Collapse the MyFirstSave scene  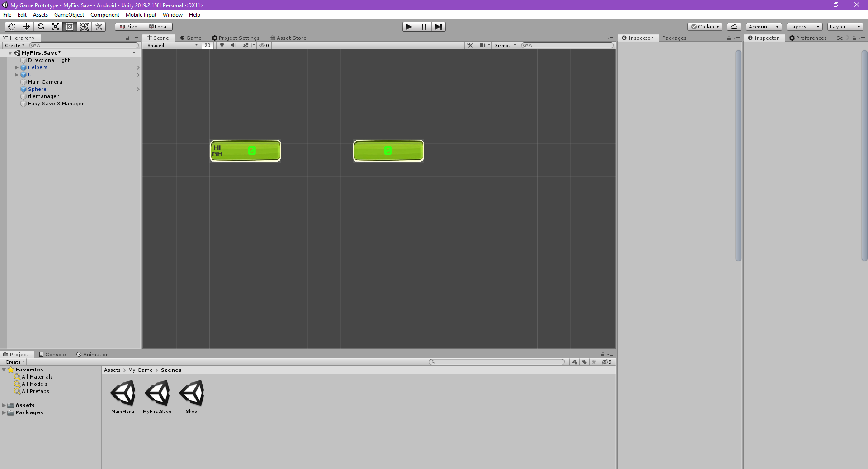10,53
